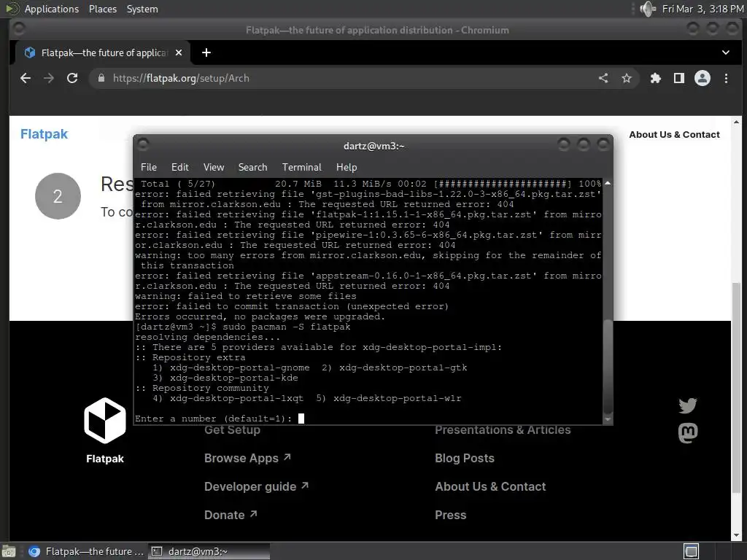Open terminal File menu
Screen dimensions: 747x560
(149, 167)
